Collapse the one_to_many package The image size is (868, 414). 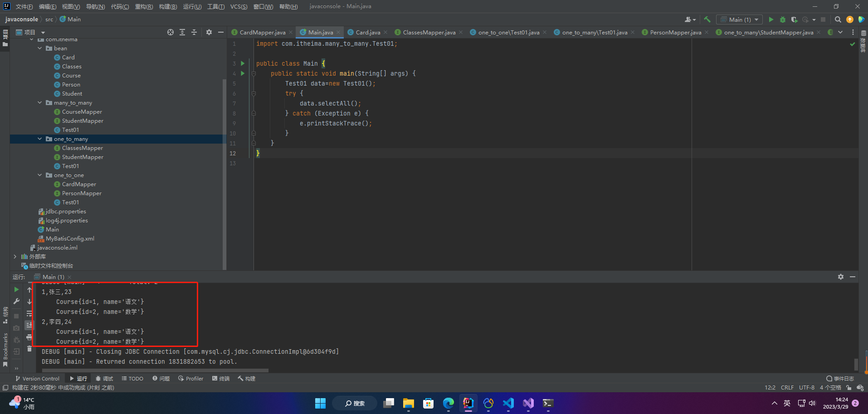[x=40, y=139]
